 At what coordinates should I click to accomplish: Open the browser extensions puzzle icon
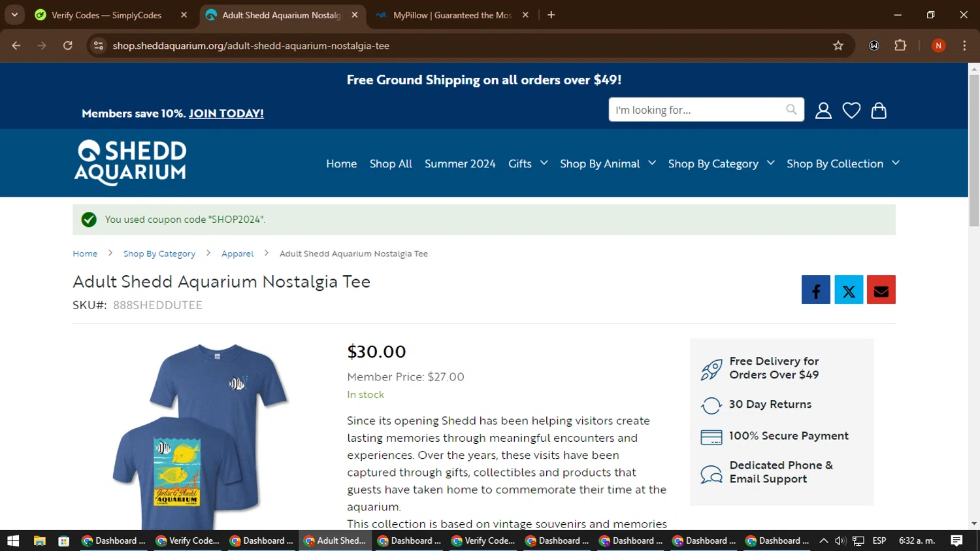900,46
